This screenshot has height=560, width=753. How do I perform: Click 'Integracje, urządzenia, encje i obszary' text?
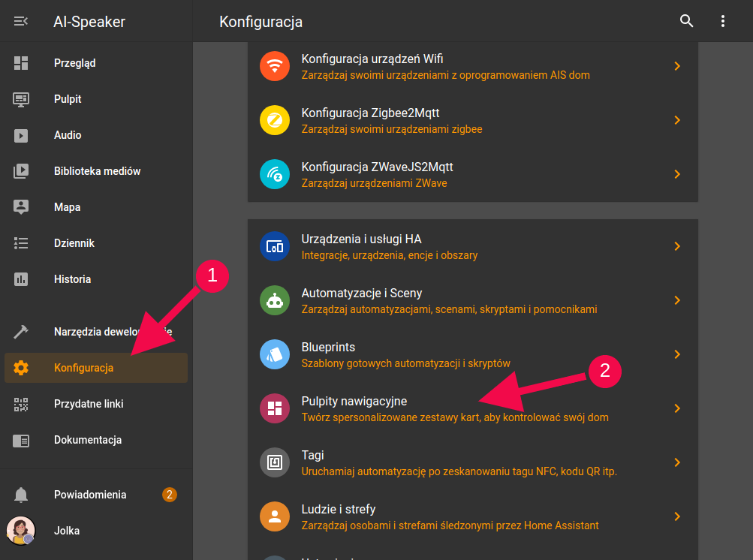(x=390, y=255)
